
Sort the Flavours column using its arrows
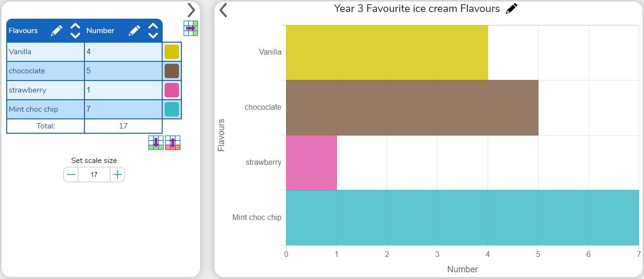(x=75, y=31)
